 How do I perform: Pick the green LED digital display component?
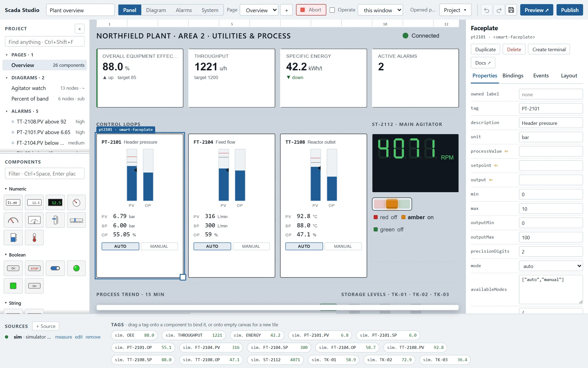click(x=55, y=203)
